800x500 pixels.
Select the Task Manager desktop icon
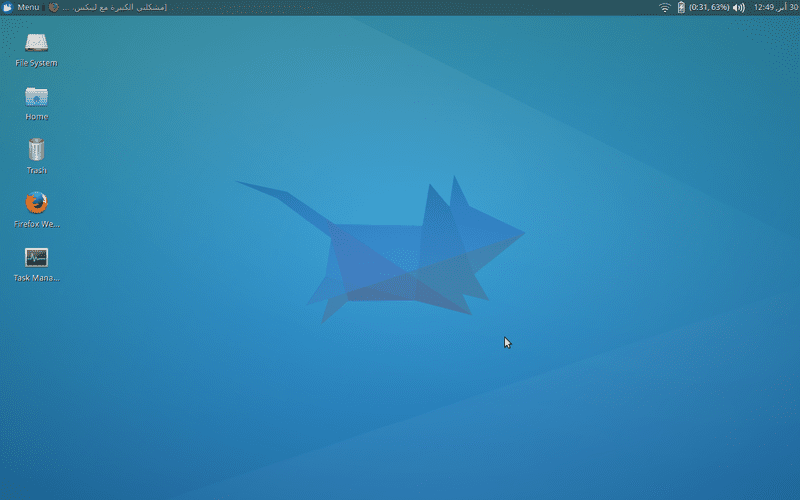[x=36, y=265]
